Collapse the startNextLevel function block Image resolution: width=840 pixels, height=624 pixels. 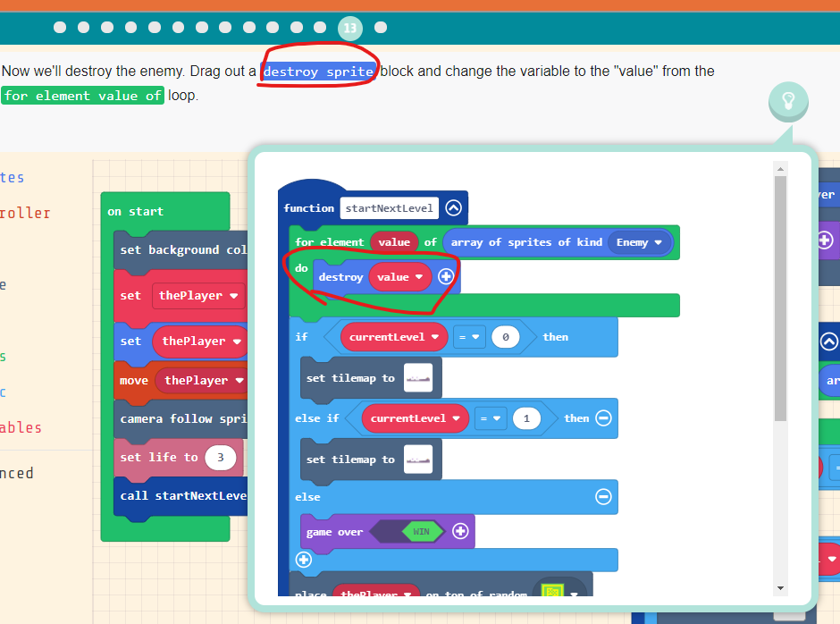coord(452,207)
